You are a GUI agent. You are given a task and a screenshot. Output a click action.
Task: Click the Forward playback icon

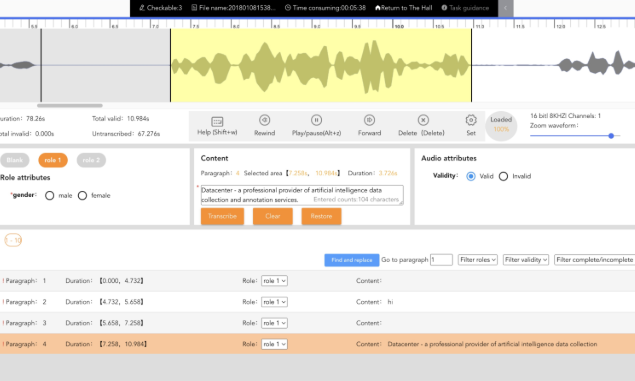point(369,120)
